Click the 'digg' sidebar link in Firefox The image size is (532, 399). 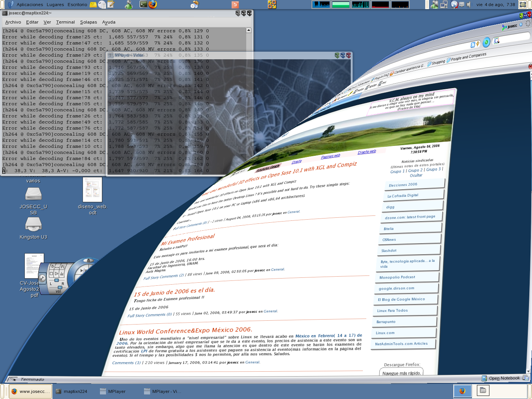390,207
